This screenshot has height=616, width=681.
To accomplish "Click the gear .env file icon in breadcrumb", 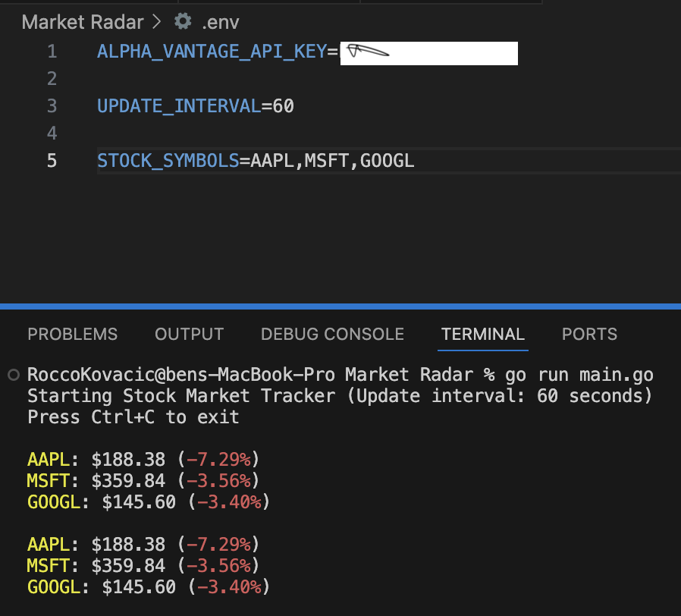I will (182, 22).
